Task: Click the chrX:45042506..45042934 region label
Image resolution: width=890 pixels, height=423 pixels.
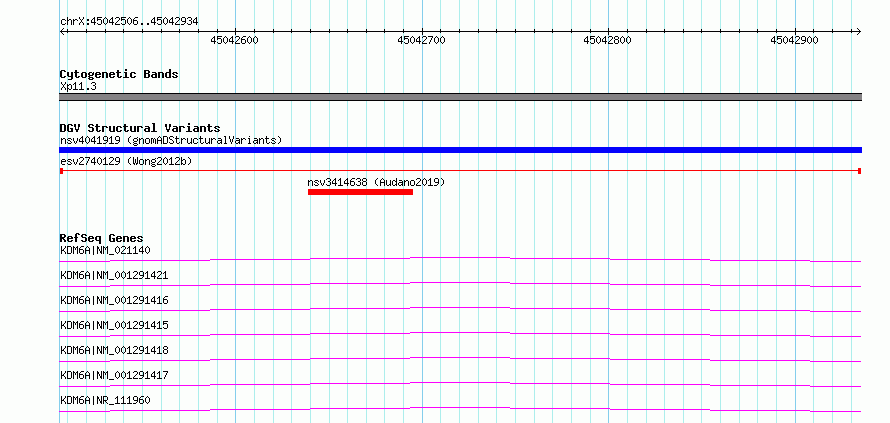Action: point(129,22)
